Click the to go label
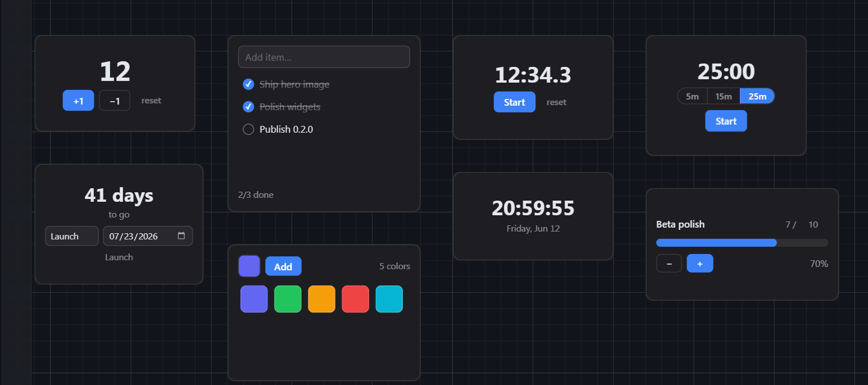 [x=119, y=215]
